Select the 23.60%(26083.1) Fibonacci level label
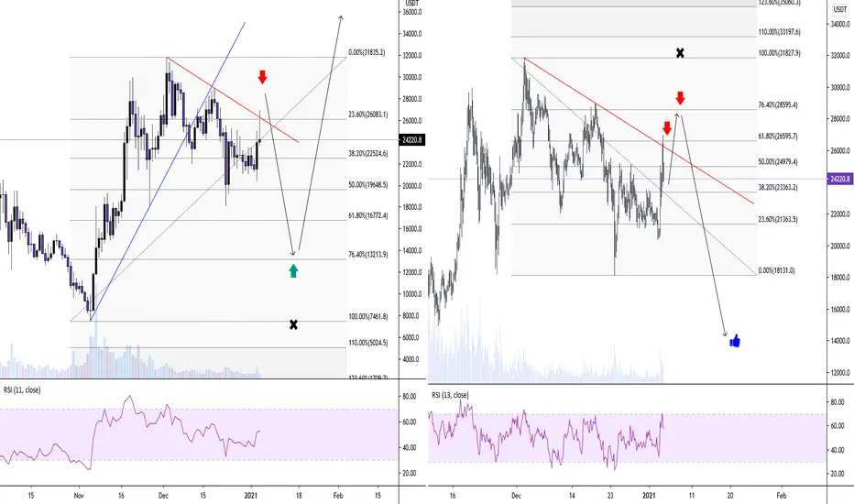The image size is (854, 504). 368,115
